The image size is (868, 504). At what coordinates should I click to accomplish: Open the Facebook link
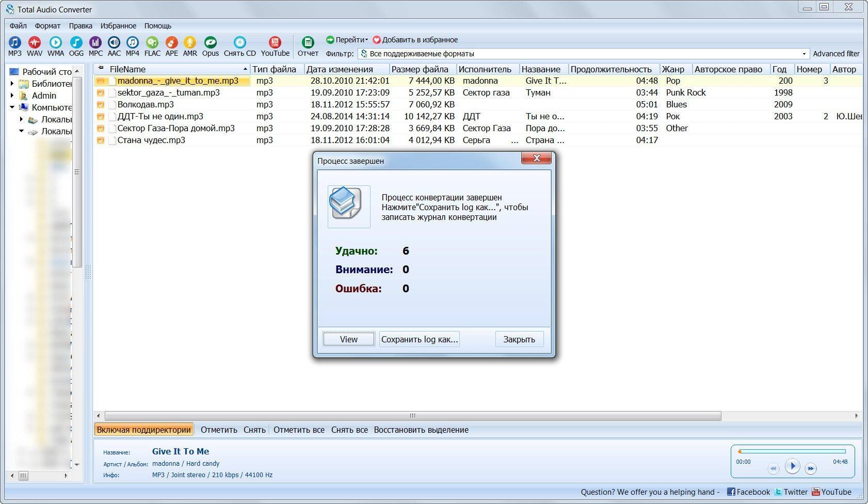(748, 492)
